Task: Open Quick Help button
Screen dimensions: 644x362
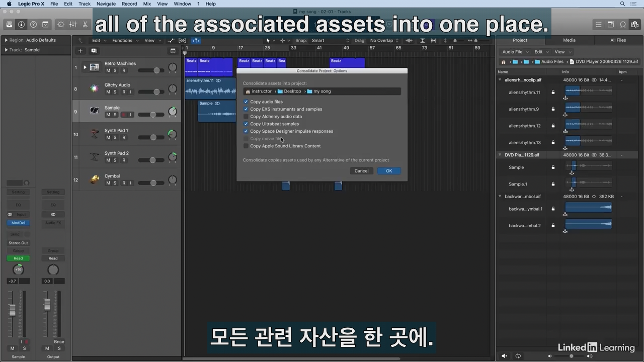Action: [x=33, y=24]
